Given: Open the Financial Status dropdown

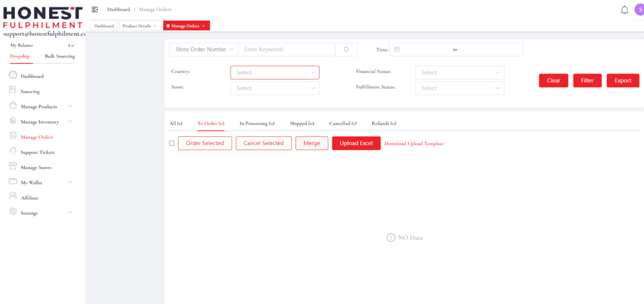Looking at the screenshot, I should (459, 73).
